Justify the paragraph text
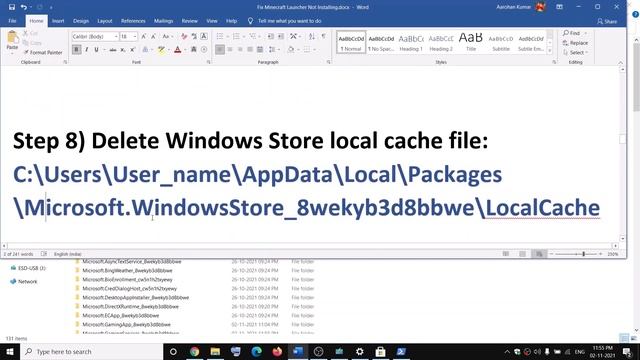The image size is (640, 360). tap(250, 49)
